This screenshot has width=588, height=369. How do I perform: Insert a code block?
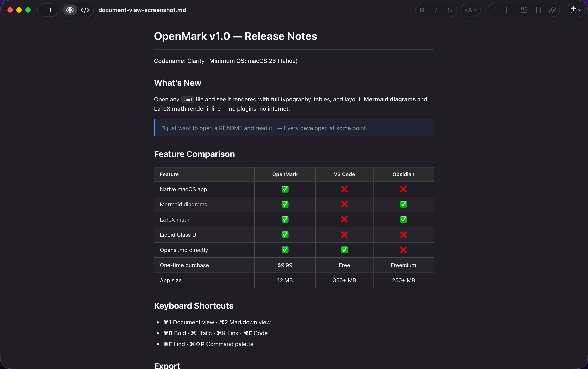click(x=538, y=10)
